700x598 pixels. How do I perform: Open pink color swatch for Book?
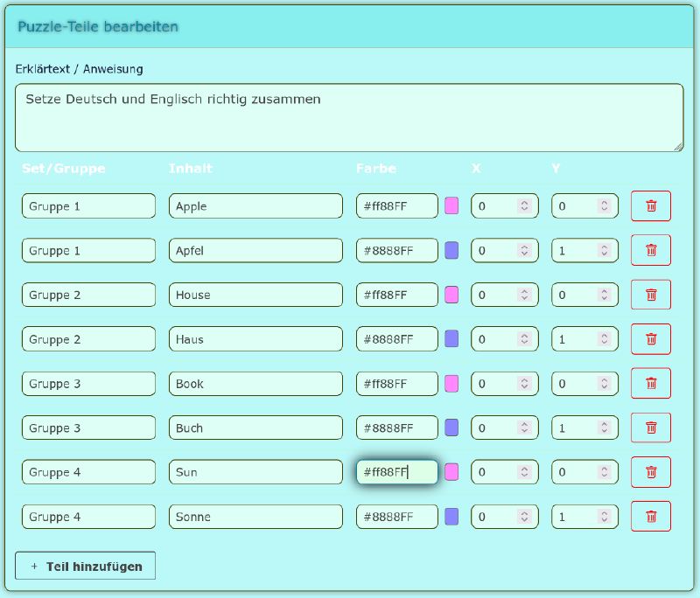point(451,384)
